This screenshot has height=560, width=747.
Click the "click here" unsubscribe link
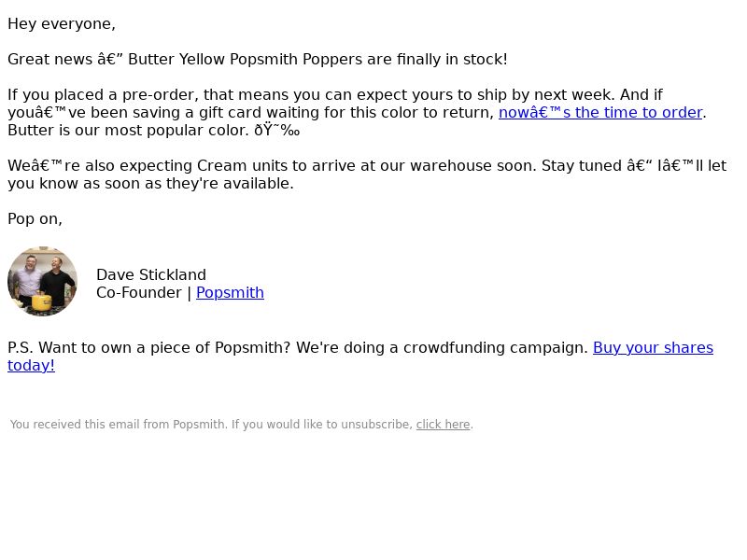coord(443,425)
